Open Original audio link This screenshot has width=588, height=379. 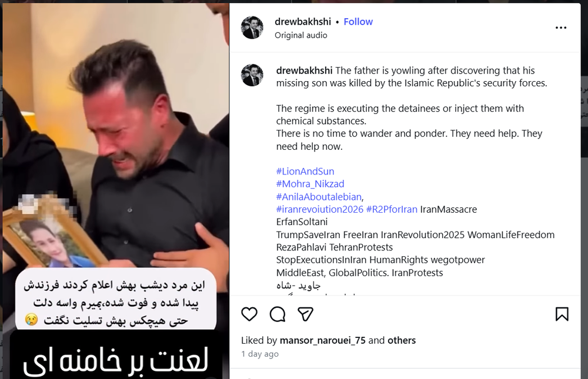[300, 35]
